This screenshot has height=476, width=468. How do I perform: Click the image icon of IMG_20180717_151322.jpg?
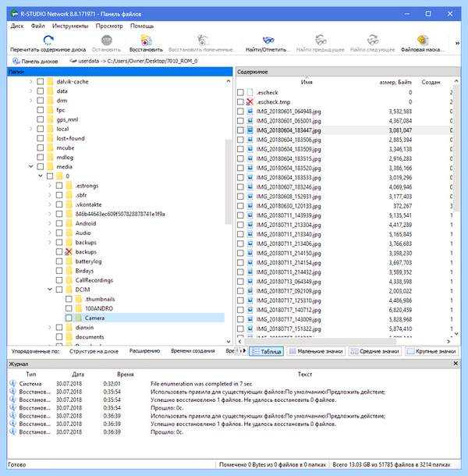250,329
